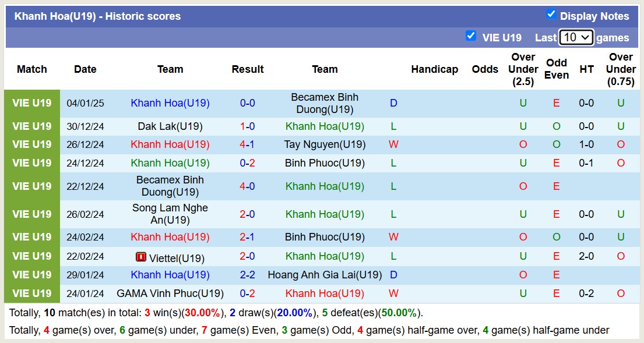Click the Viettel(U19) team name
Screen dimensions: 644x343
click(x=176, y=257)
